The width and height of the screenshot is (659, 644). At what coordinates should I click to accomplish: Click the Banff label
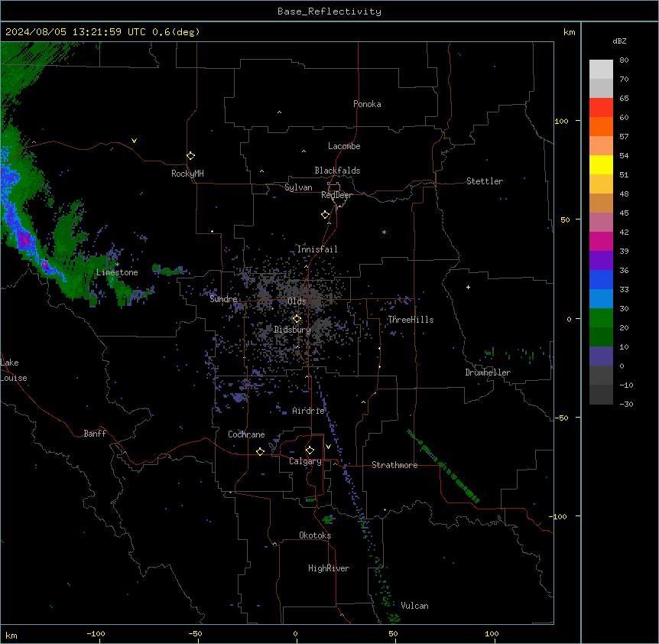95,434
